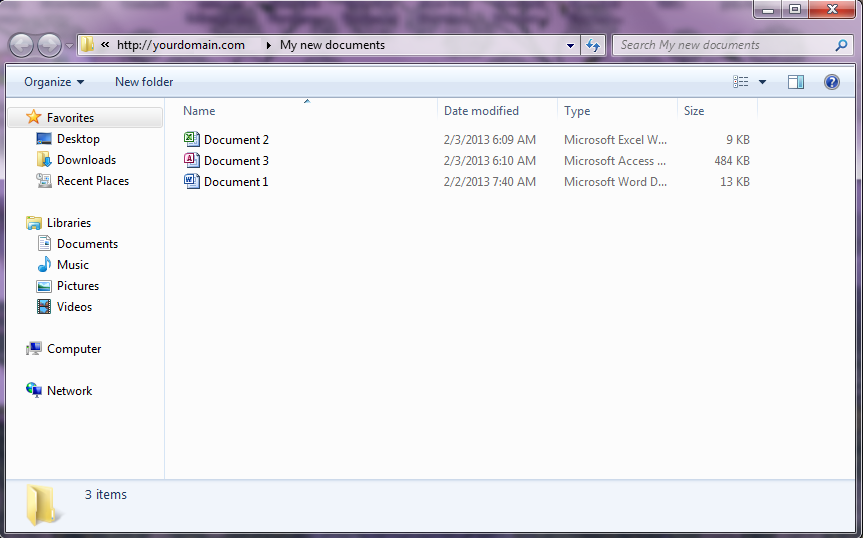The width and height of the screenshot is (863, 538).
Task: Select the Word icon of Document 1
Action: (x=192, y=180)
